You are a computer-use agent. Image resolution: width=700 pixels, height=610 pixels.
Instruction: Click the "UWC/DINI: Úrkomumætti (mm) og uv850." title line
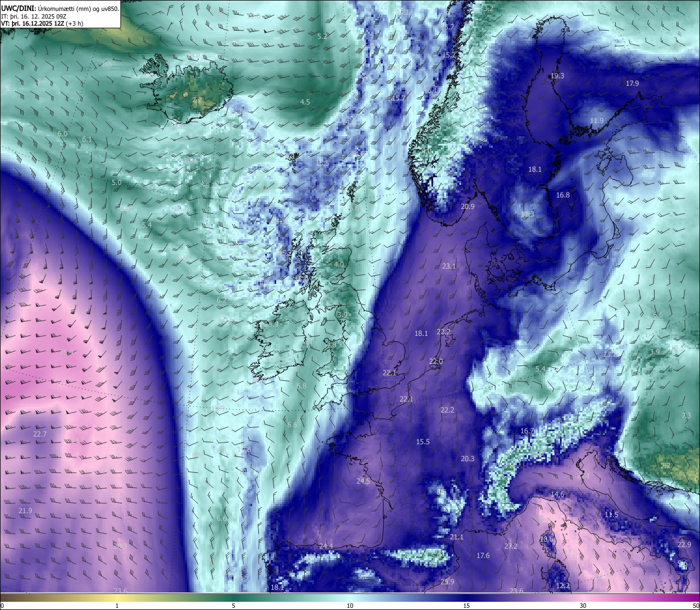pos(60,8)
